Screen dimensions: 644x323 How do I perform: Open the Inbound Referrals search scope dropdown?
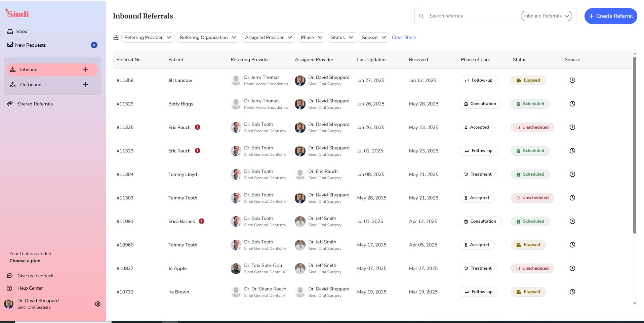click(546, 16)
